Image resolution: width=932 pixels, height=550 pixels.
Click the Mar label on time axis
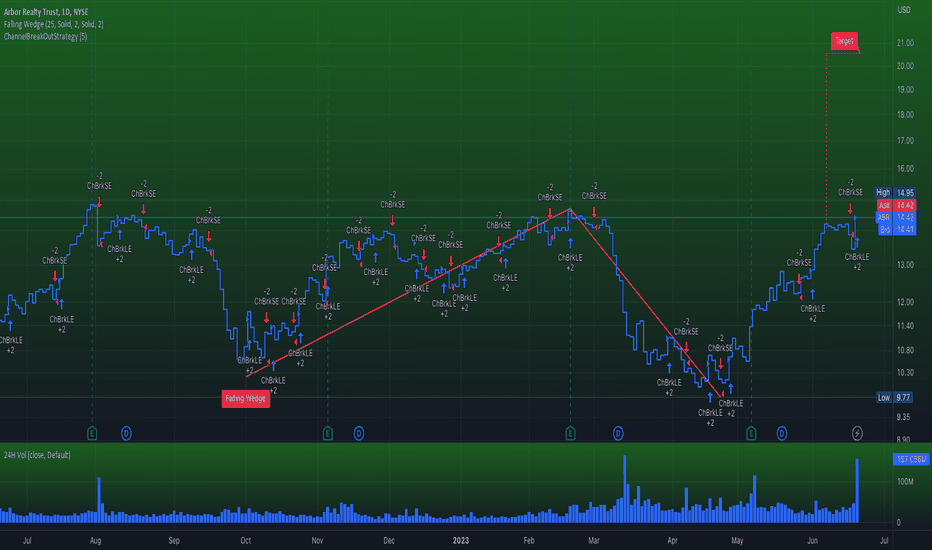pyautogui.click(x=594, y=540)
